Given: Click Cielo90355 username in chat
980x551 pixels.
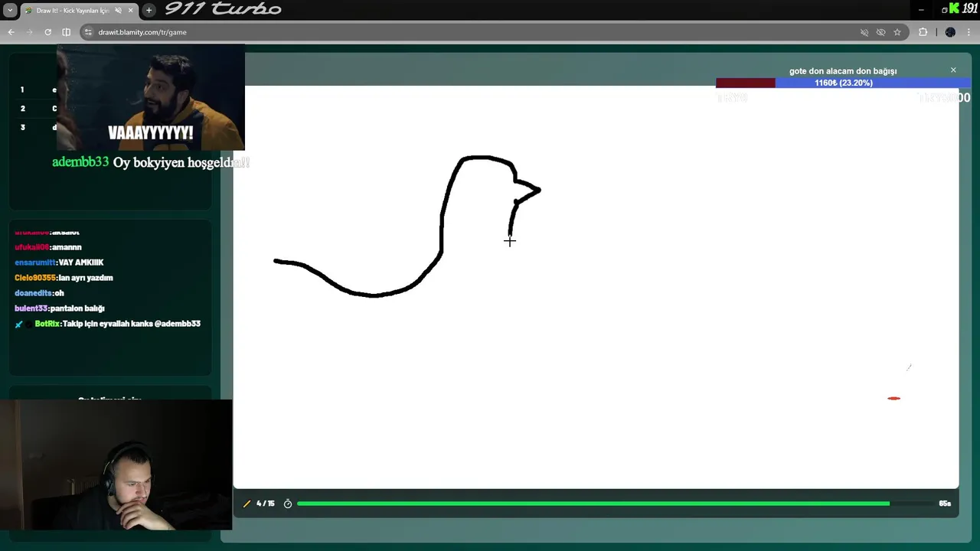Looking at the screenshot, I should coord(34,278).
